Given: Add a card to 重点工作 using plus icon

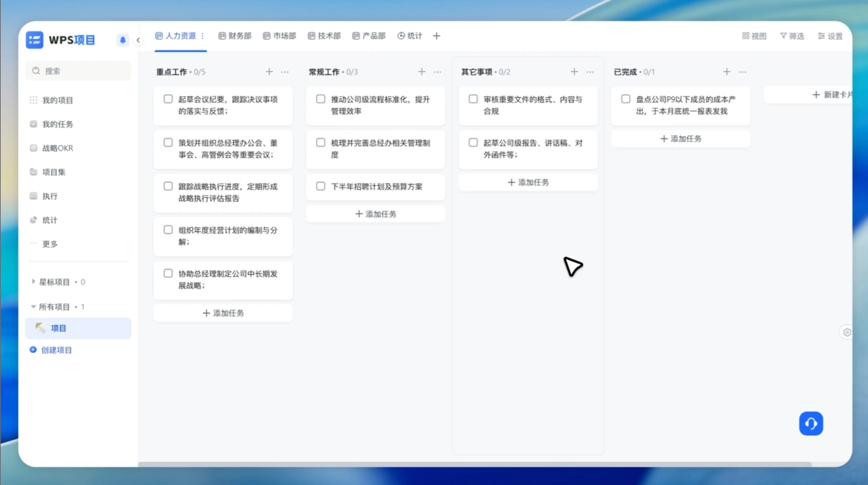Looking at the screenshot, I should click(269, 72).
